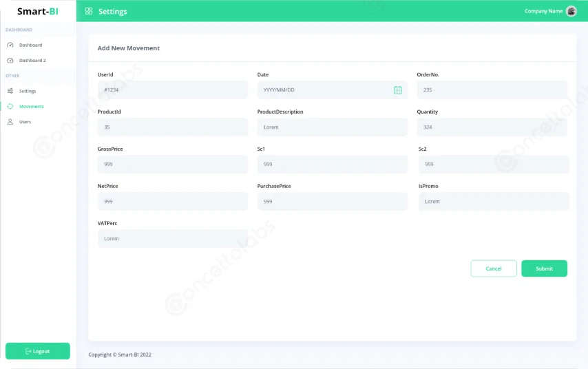Click the Submit button
This screenshot has height=369, width=588.
click(544, 268)
